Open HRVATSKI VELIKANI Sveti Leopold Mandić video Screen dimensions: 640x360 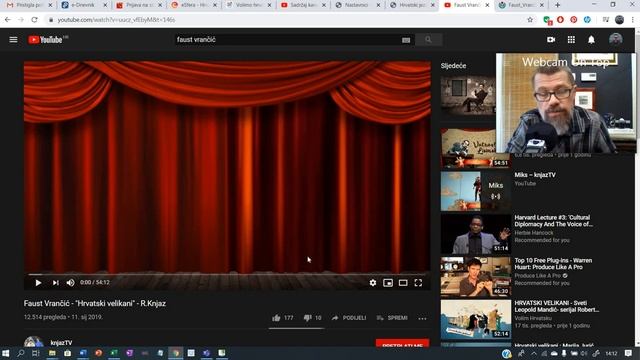[x=556, y=306]
